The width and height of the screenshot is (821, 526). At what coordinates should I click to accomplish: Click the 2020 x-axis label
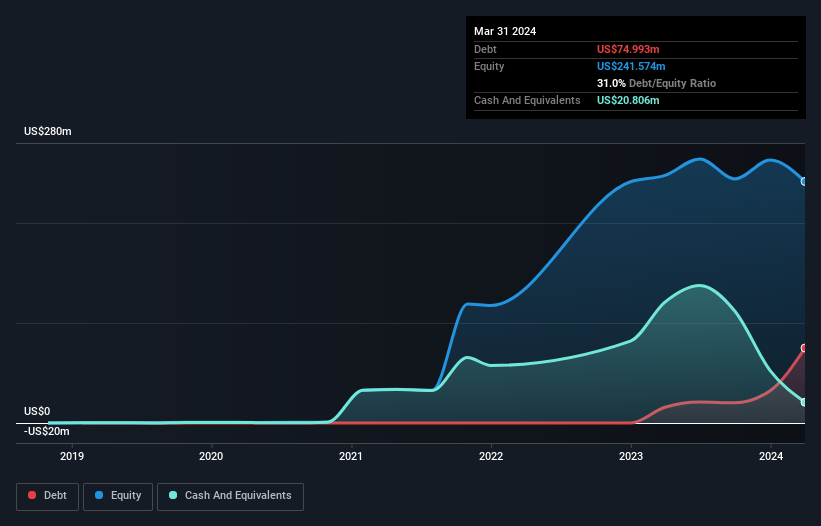pos(211,456)
